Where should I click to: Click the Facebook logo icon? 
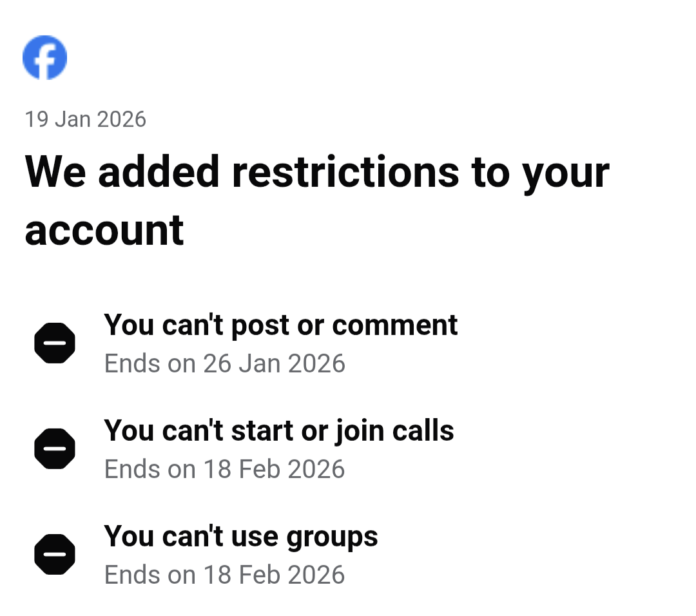[44, 57]
